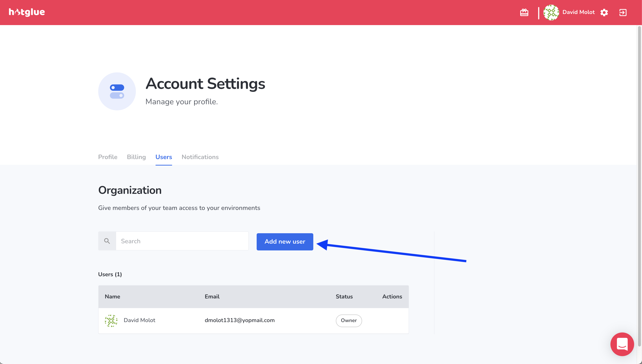
Task: Switch to the Billing tab
Action: point(136,157)
